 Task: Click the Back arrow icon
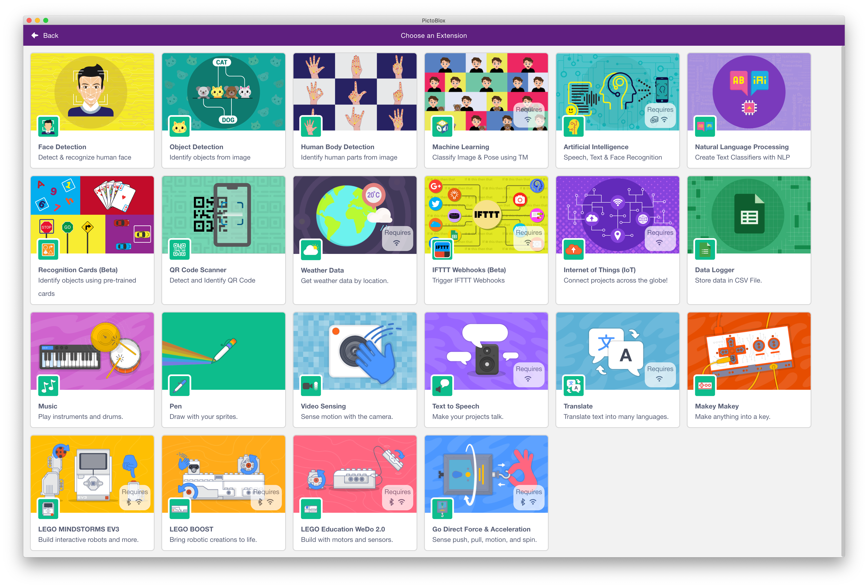tap(35, 36)
